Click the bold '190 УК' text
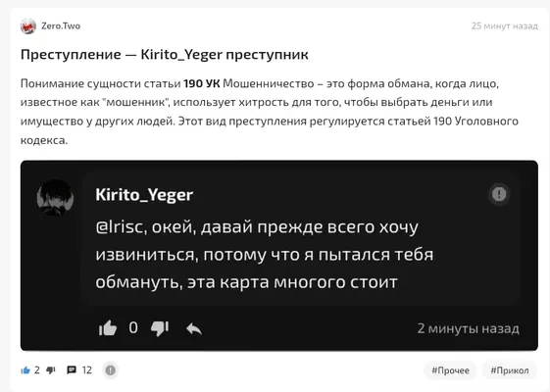 (202, 84)
